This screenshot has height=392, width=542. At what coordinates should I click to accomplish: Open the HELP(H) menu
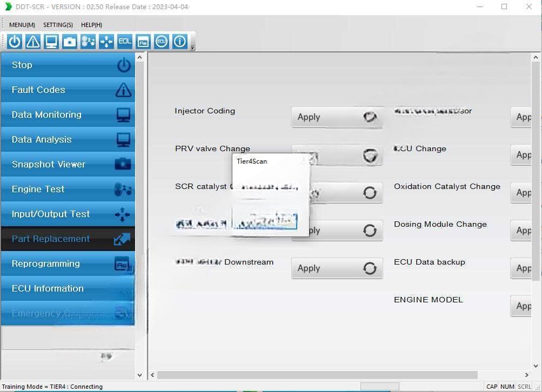(91, 25)
